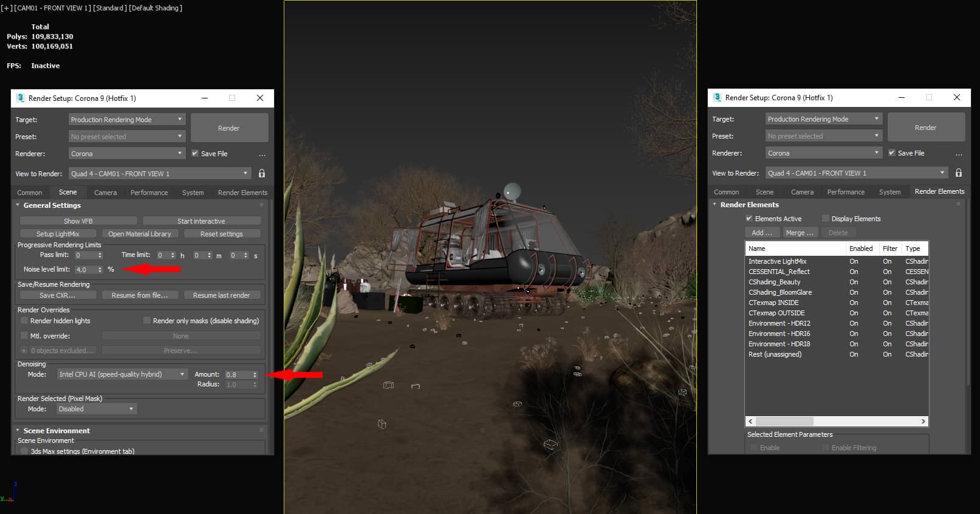Switch to Performance tab in right window
The image size is (980, 514).
point(845,192)
